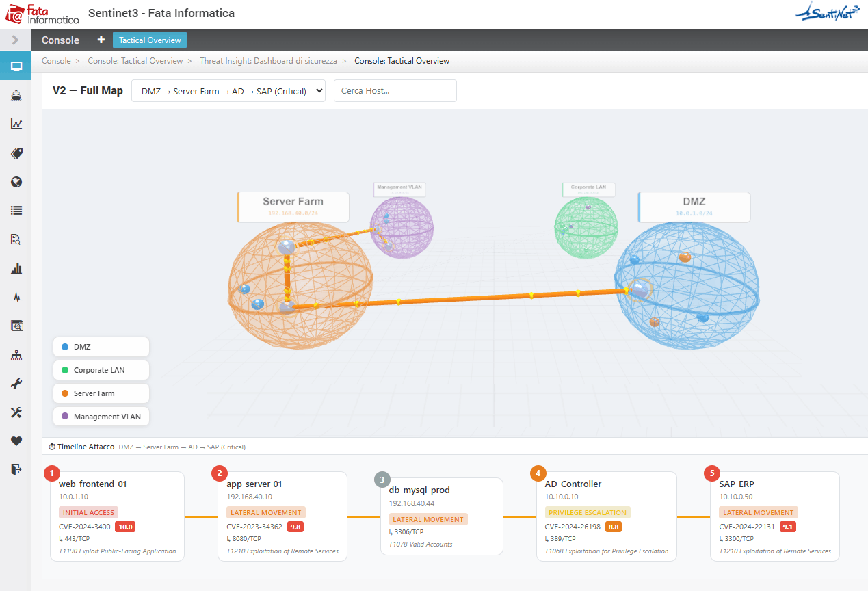Open the line chart icon in sidebar

tap(16, 124)
